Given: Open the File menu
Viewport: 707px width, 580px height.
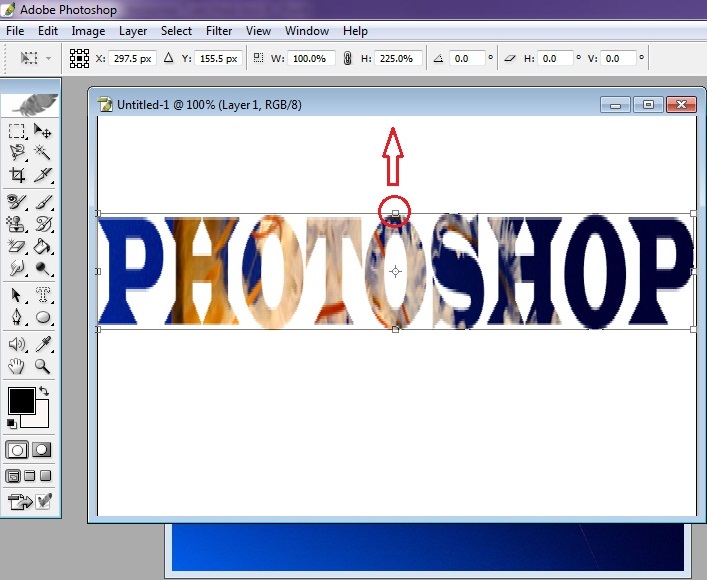Looking at the screenshot, I should click(15, 31).
